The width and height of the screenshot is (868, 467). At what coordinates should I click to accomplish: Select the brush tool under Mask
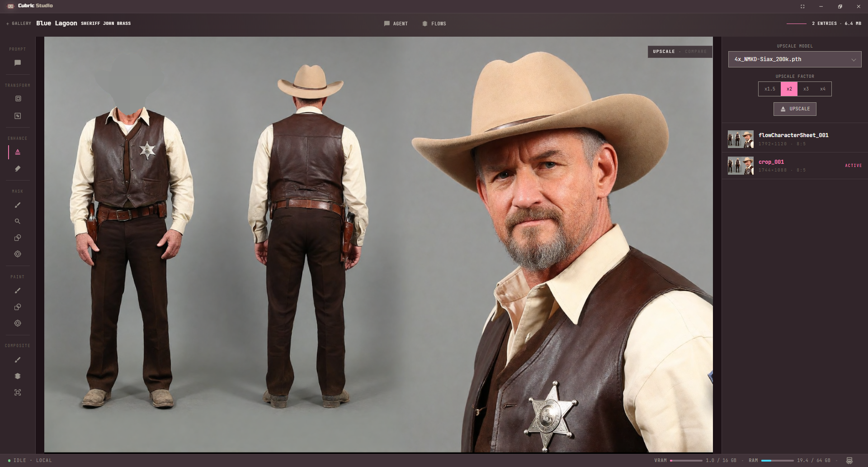click(18, 205)
